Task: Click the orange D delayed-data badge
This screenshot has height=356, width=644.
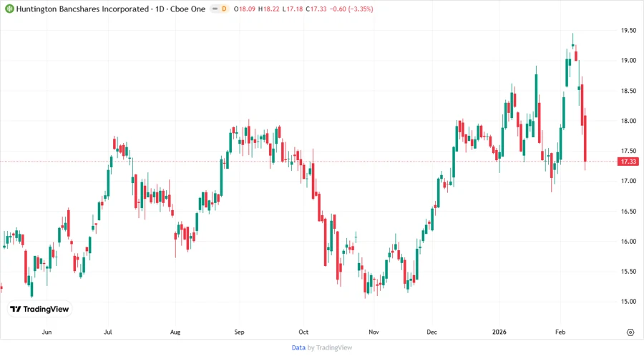Action: [224, 9]
